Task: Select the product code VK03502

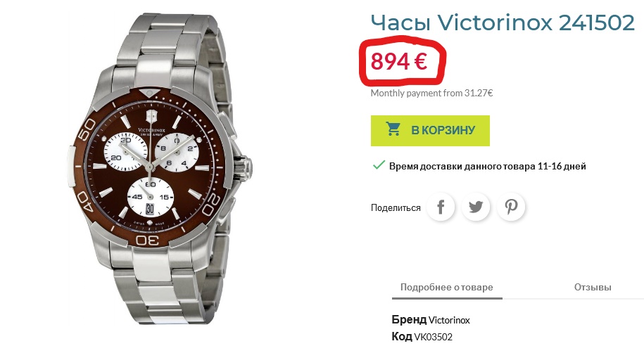Action: (433, 338)
